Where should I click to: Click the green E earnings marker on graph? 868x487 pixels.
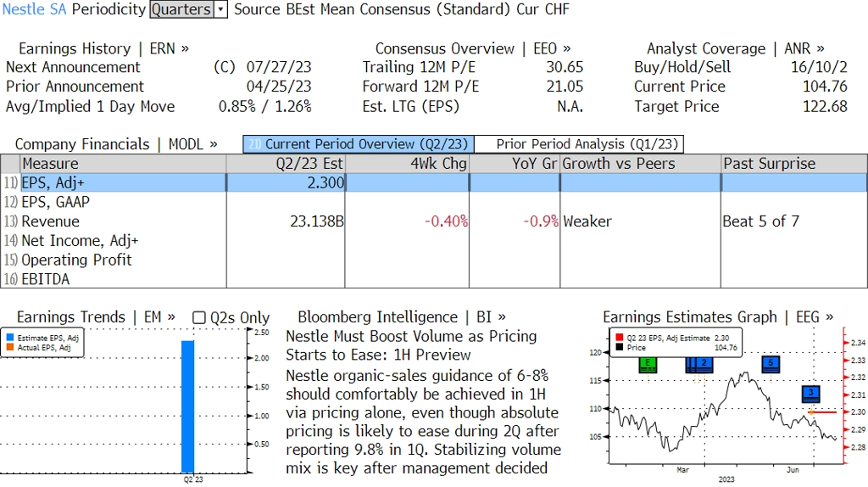pos(648,365)
